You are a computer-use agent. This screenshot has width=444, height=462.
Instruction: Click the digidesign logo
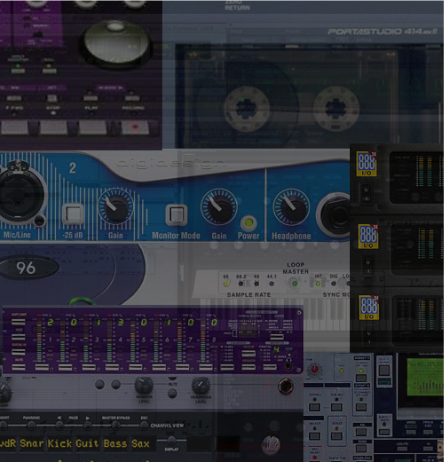[171, 163]
